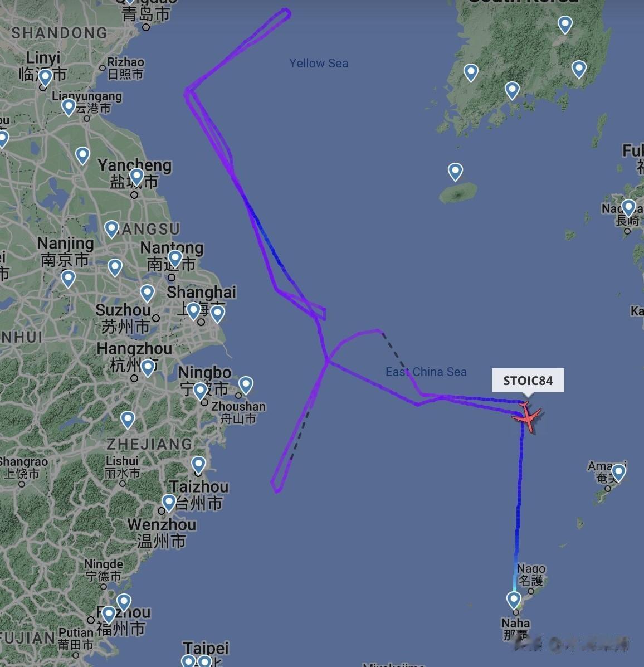Open the Naha airport pin
The image size is (644, 667).
click(514, 600)
